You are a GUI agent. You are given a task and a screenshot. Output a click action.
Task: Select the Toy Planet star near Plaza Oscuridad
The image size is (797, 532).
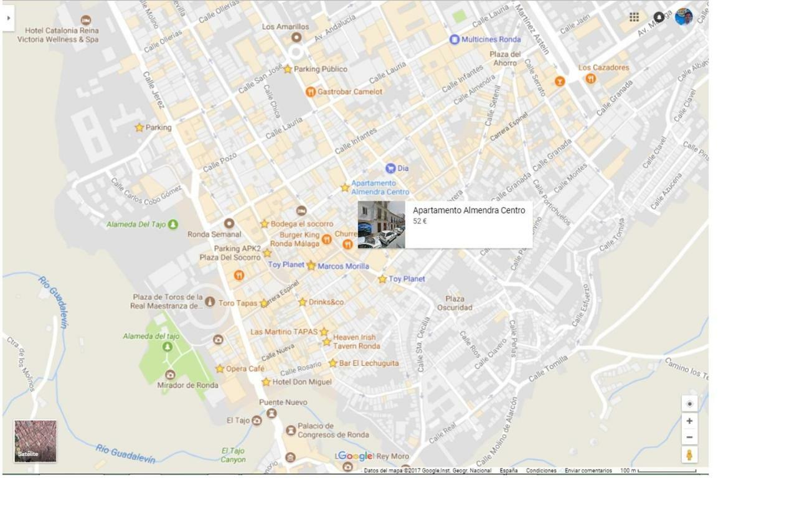click(382, 279)
